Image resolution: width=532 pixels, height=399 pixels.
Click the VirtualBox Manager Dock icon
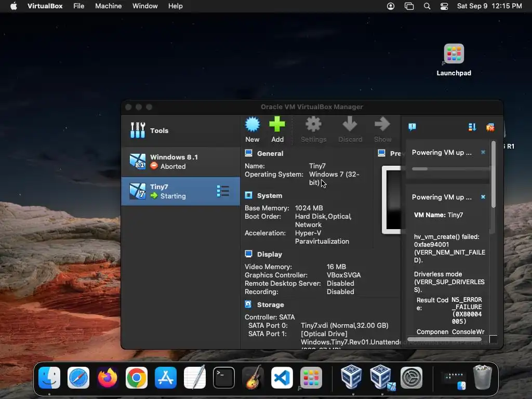click(351, 377)
